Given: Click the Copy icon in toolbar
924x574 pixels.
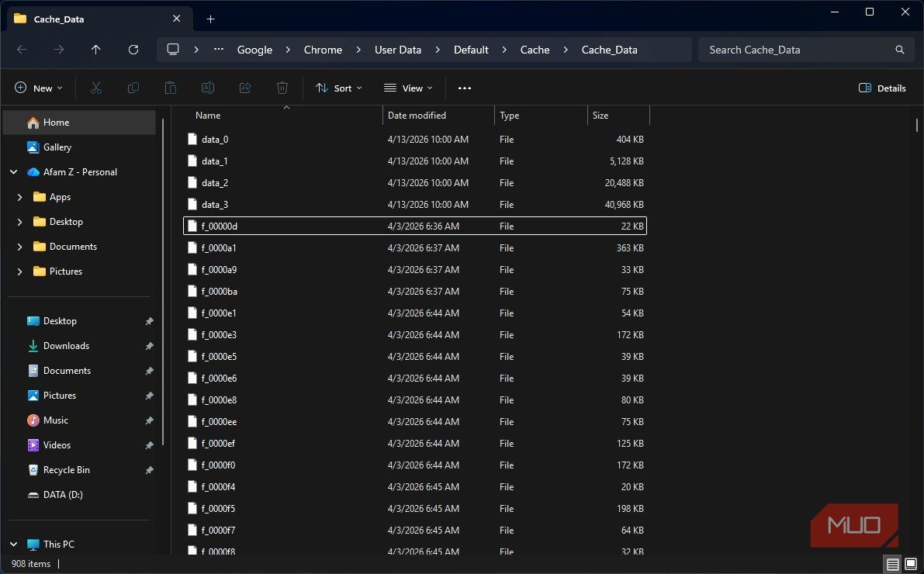Looking at the screenshot, I should (x=133, y=88).
